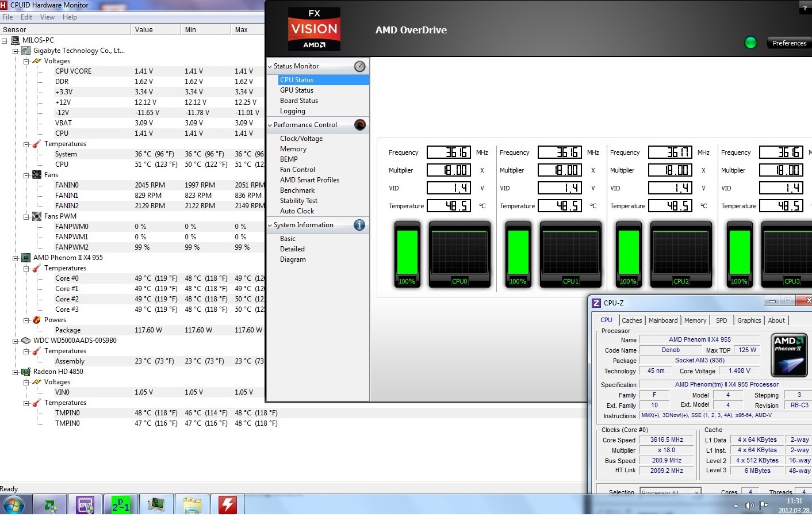Click the Gigabyte motherboard icon

[26, 51]
